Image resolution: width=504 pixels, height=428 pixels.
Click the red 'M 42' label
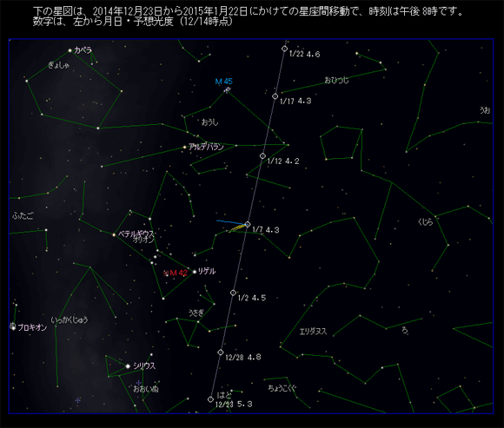[179, 273]
